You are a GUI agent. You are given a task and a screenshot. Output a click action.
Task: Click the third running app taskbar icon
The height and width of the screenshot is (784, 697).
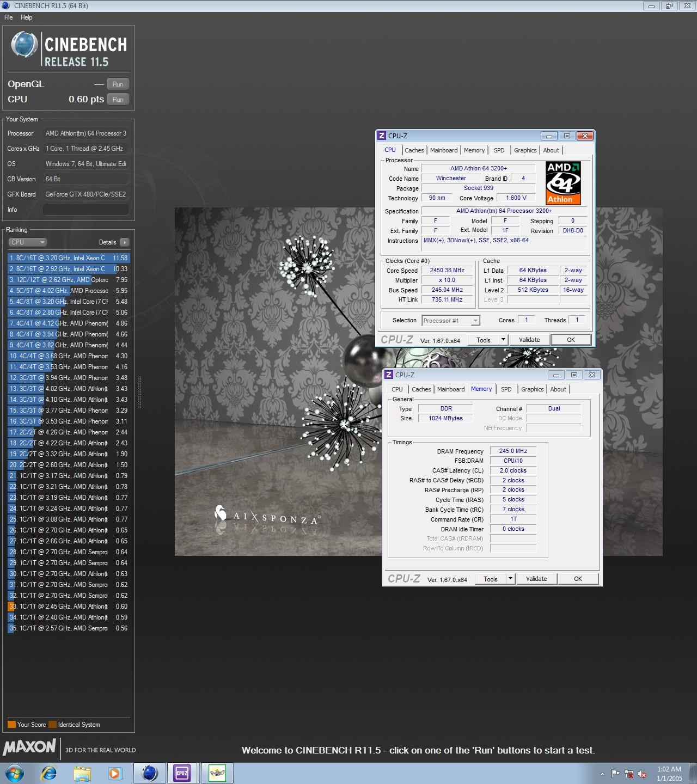[x=217, y=773]
